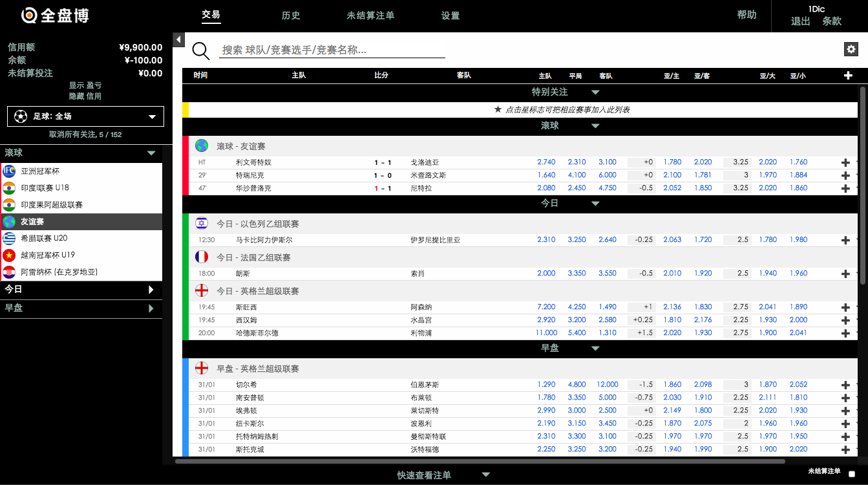
Task: Toggle the 未结算注单 checkbox
Action: pos(851,474)
